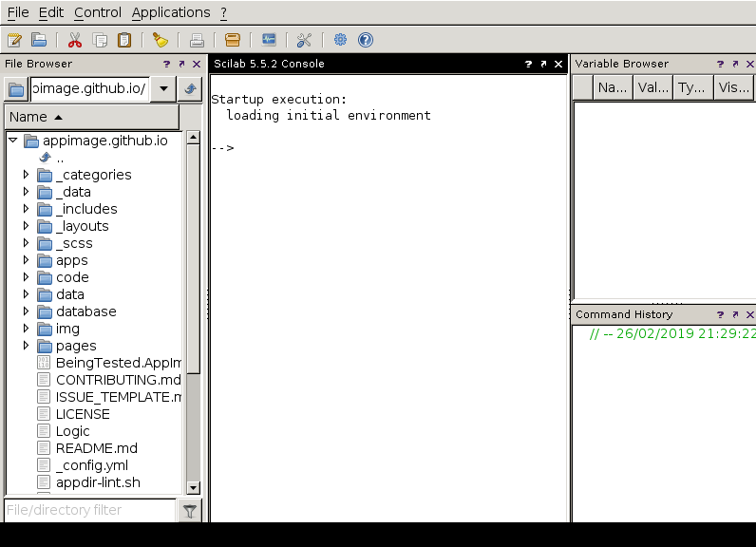The width and height of the screenshot is (756, 547).
Task: Open File Browser help question mark
Action: (167, 64)
